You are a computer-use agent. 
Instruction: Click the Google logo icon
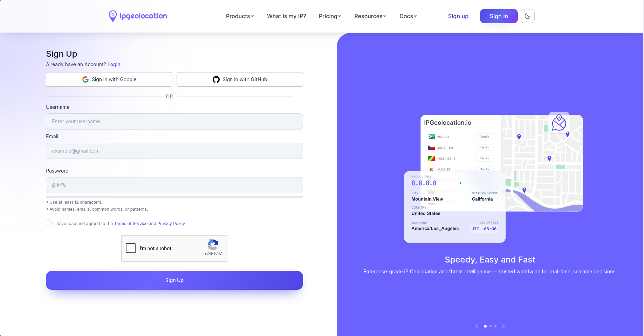click(85, 79)
